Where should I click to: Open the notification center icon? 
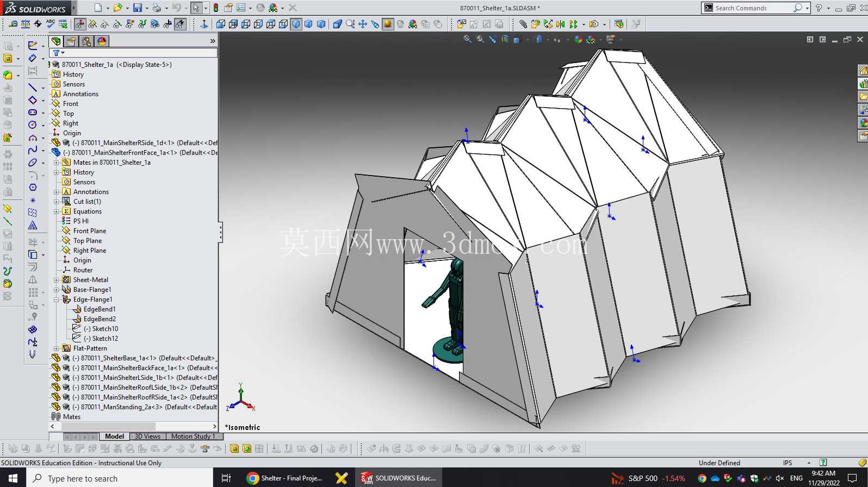tap(852, 478)
